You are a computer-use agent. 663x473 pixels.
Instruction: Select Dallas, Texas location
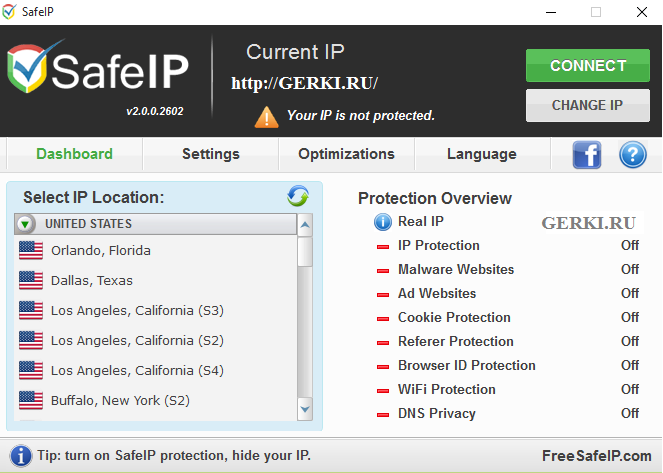coord(92,280)
